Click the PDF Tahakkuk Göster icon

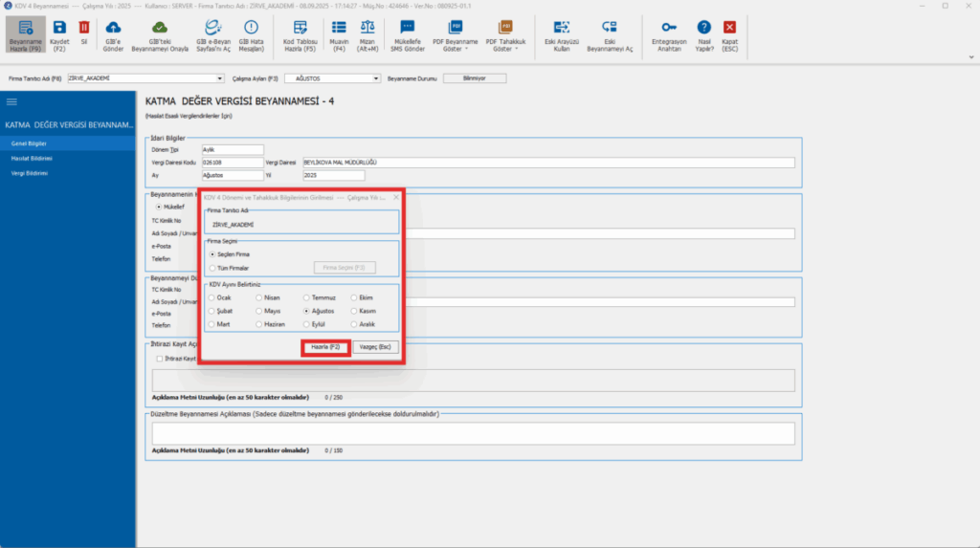(505, 28)
